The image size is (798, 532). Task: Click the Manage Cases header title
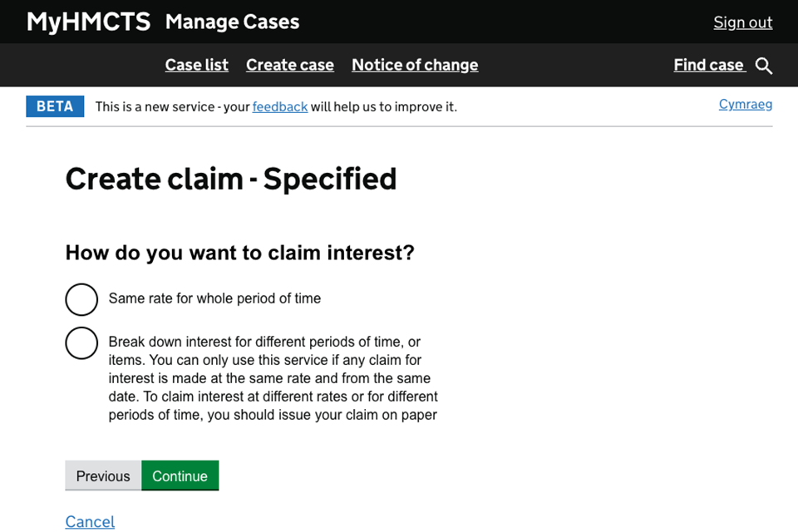point(232,22)
